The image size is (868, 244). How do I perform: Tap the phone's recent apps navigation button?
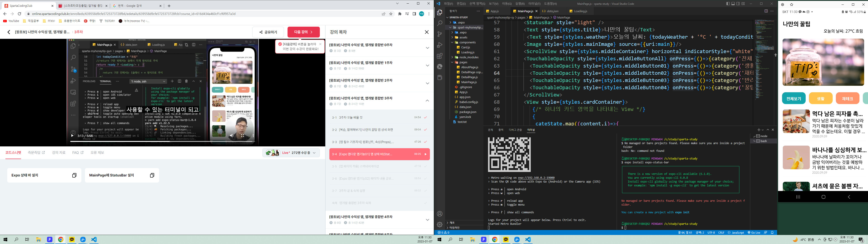point(798,197)
